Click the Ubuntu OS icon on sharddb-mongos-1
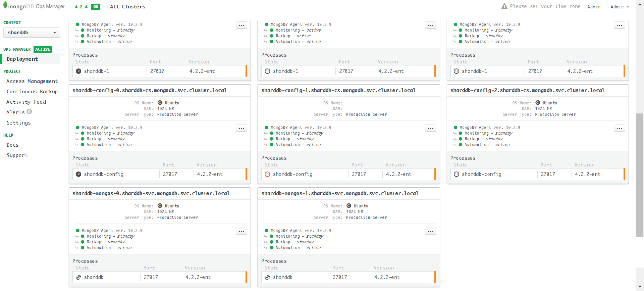Viewport: 644px width, 291px height. click(349, 206)
